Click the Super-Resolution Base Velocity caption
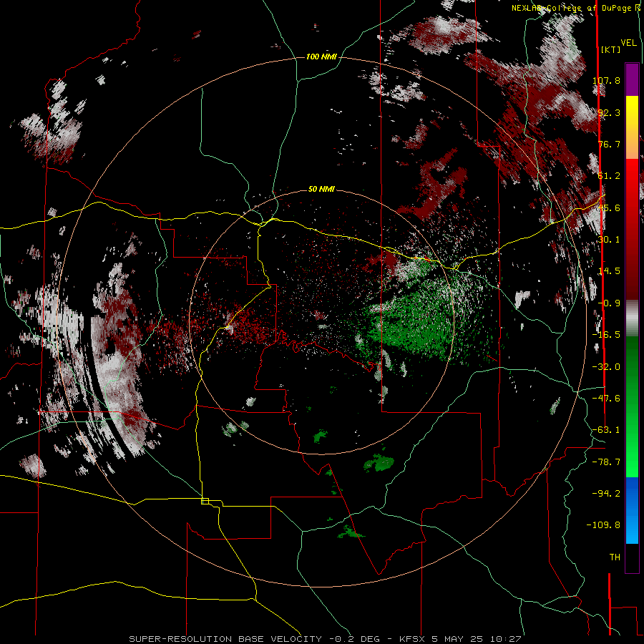Viewport: 644px width, 644px height. click(x=324, y=639)
